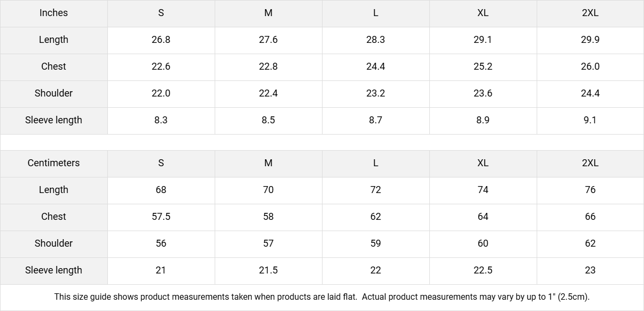Select the XL column header in the centimeters table

[x=483, y=164]
